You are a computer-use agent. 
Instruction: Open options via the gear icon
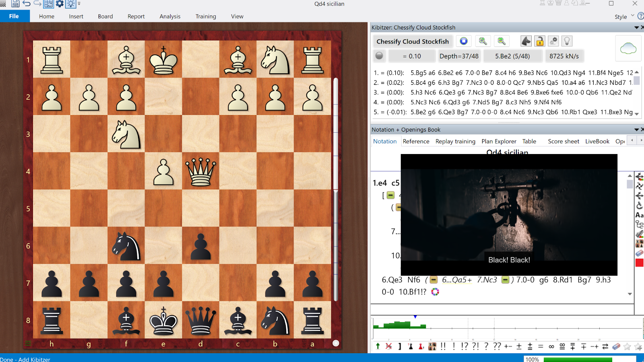click(60, 4)
